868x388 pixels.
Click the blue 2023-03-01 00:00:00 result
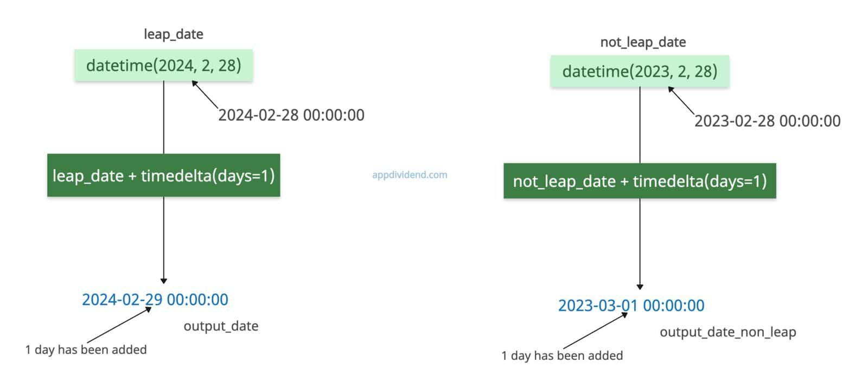pos(631,306)
